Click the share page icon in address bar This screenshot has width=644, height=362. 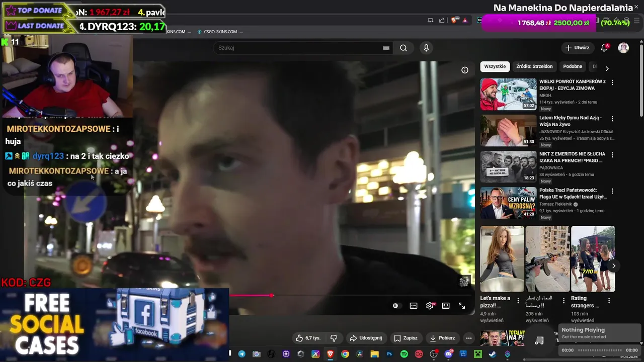click(442, 20)
